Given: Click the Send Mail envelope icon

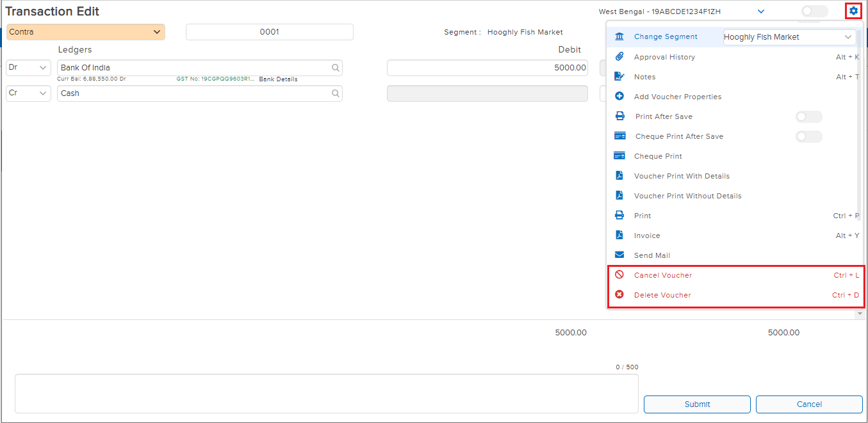Looking at the screenshot, I should tap(619, 255).
